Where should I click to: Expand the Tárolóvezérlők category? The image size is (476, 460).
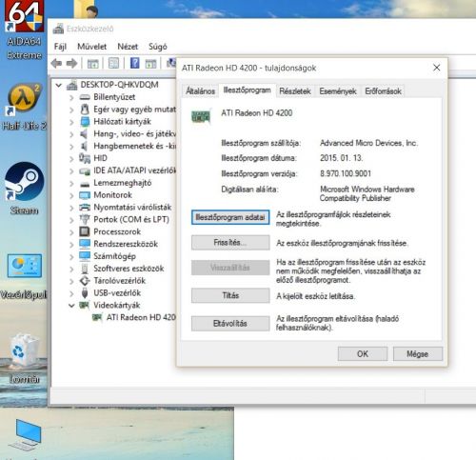(x=71, y=281)
